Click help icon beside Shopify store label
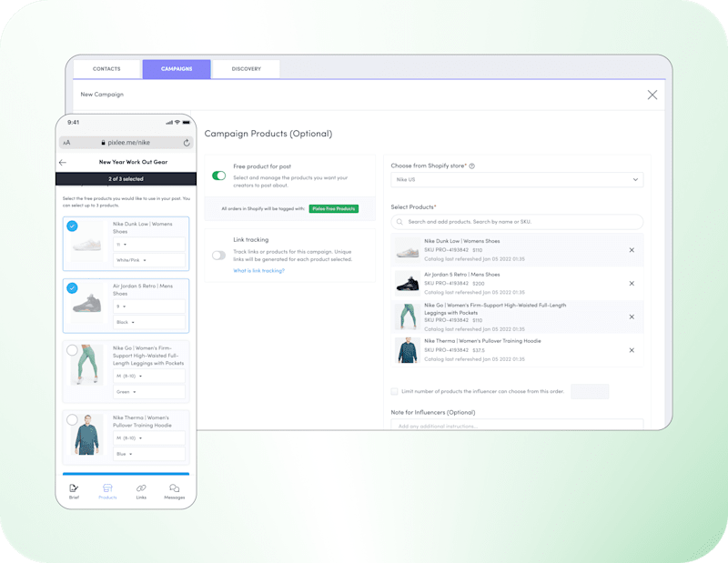Screen dimensions: 728x563 click(x=471, y=166)
